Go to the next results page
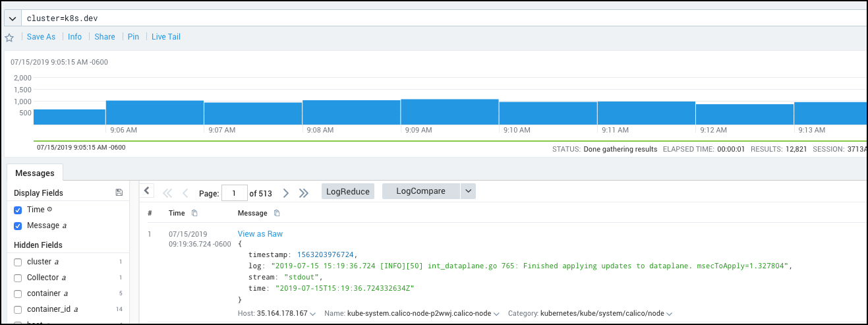 285,193
